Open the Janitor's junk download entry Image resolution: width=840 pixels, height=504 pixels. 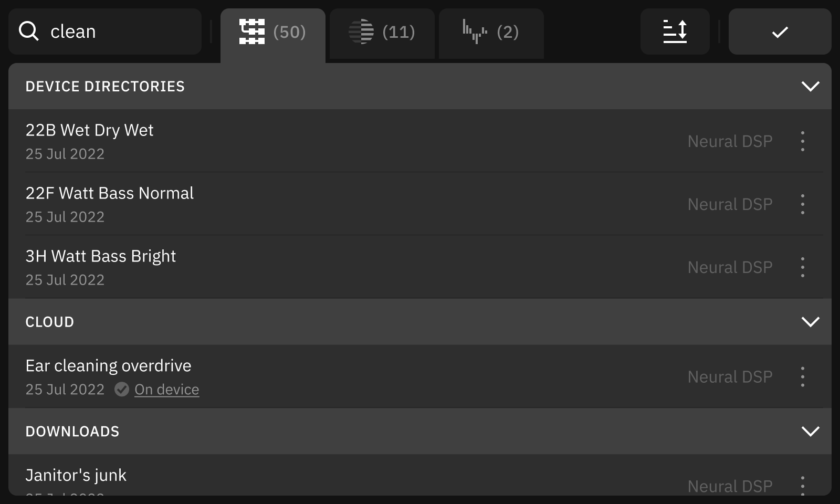point(315,475)
